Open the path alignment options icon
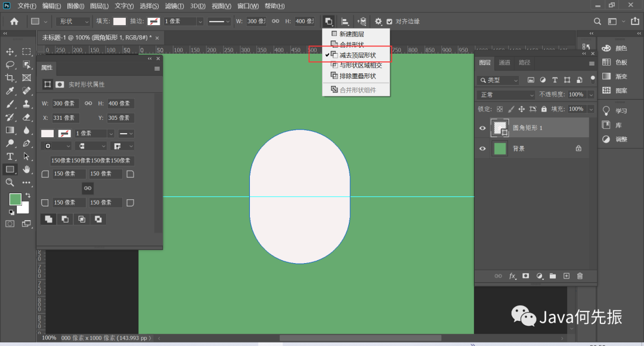 [345, 21]
